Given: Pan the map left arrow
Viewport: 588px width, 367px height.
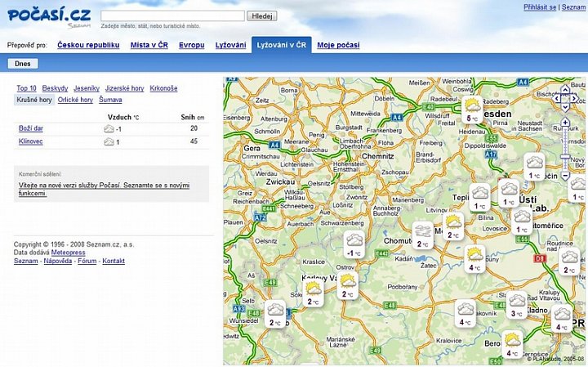Looking at the screenshot, I should (557, 98).
